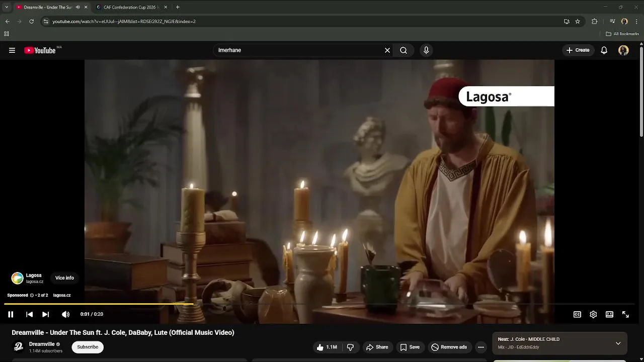This screenshot has width=644, height=362.
Task: Open the YouTube guide hamburger menu
Action: pos(12,50)
